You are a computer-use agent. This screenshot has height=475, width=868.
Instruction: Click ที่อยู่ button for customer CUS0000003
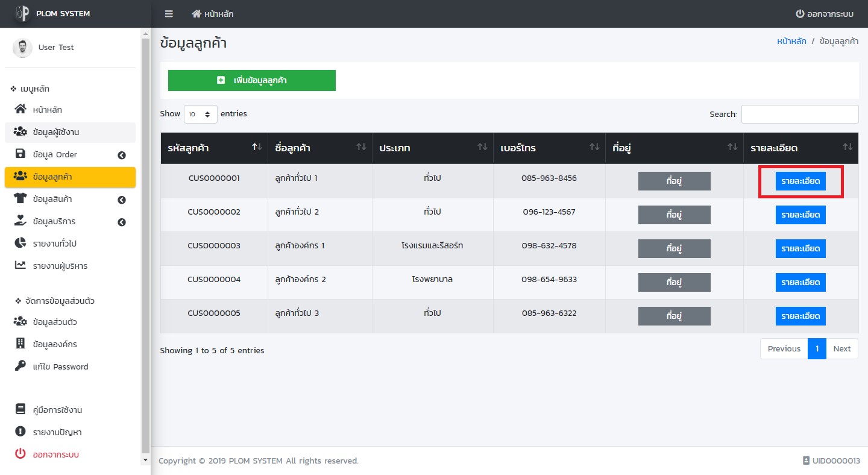click(674, 248)
